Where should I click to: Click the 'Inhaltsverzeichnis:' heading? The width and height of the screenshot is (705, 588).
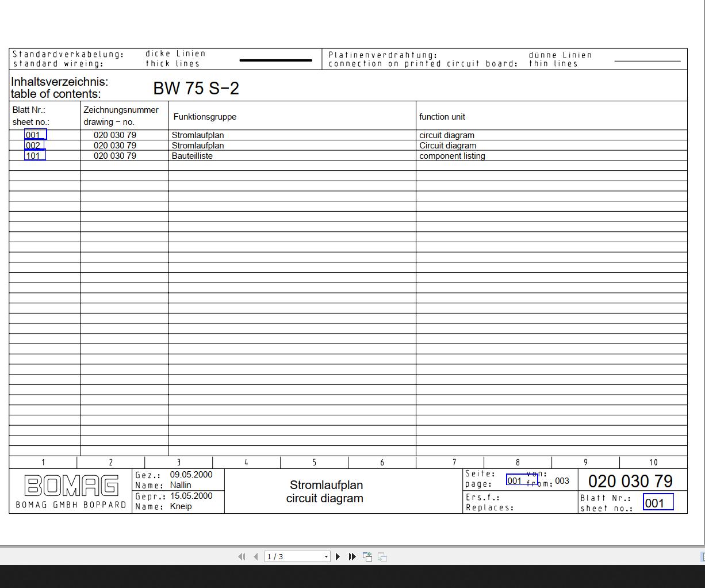59,82
